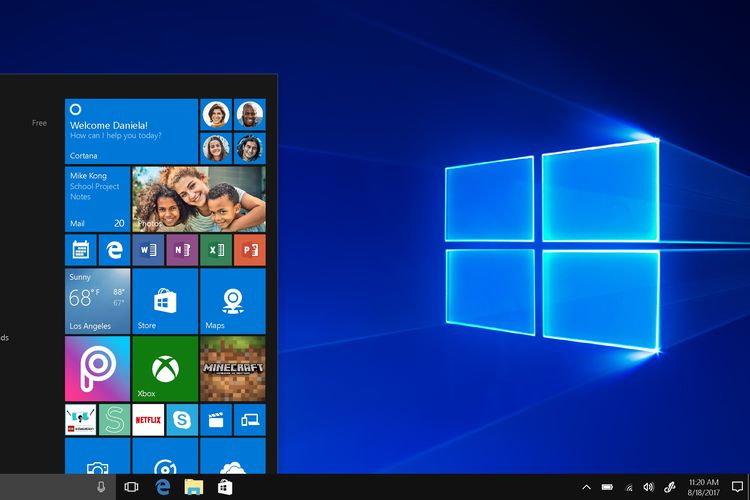750x500 pixels.
Task: Open the Microsoft Store tile
Action: [x=165, y=300]
